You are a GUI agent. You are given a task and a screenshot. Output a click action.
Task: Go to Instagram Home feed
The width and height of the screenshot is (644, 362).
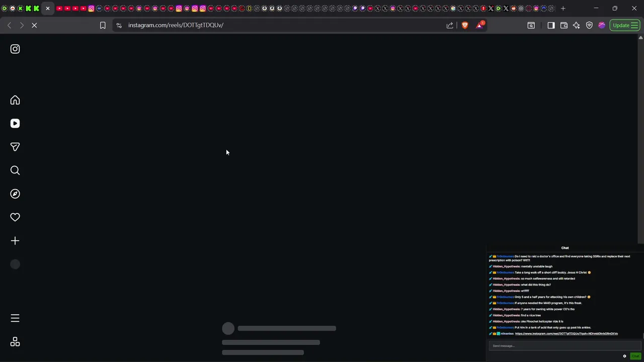(15, 100)
